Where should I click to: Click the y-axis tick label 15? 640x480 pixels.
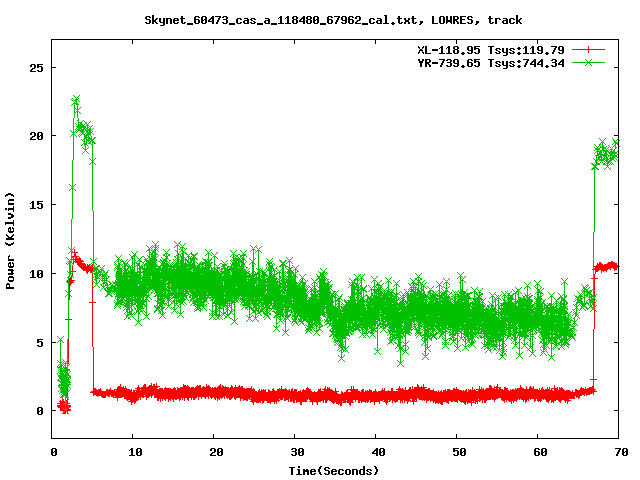36,205
